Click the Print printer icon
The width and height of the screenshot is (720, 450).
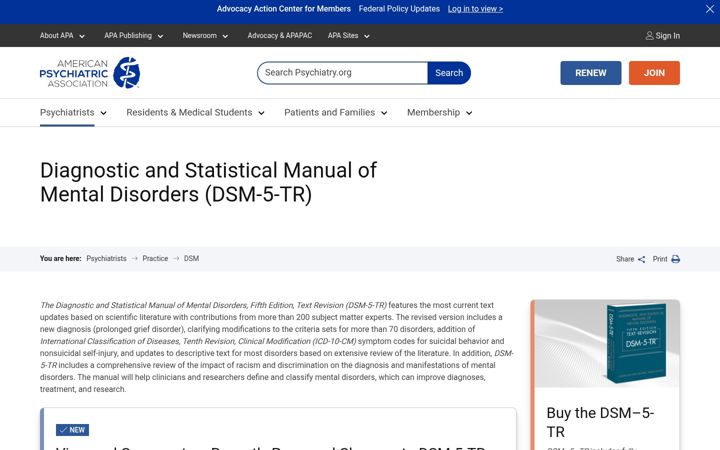[x=675, y=259]
